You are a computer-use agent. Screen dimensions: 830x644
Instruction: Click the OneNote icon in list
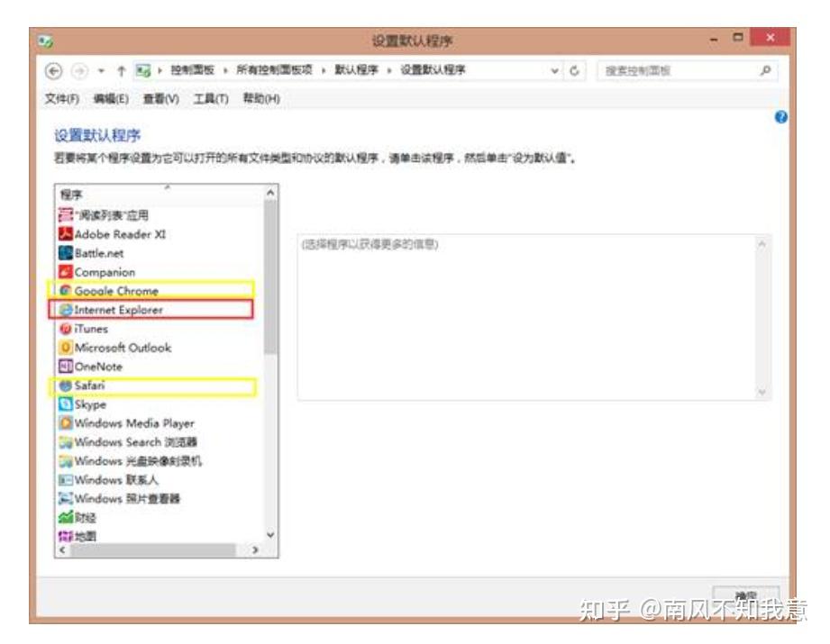pyautogui.click(x=65, y=367)
